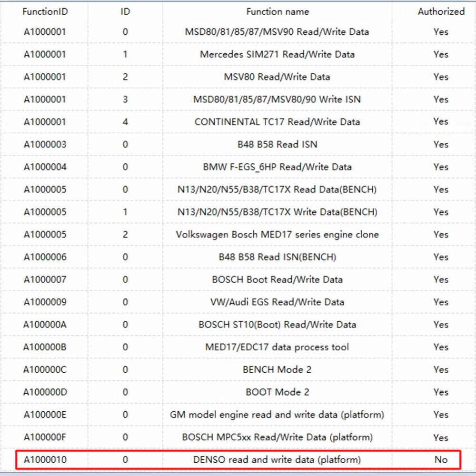The width and height of the screenshot is (476, 476).
Task: Click FunctionID cell A1000009
Action: [x=45, y=302]
